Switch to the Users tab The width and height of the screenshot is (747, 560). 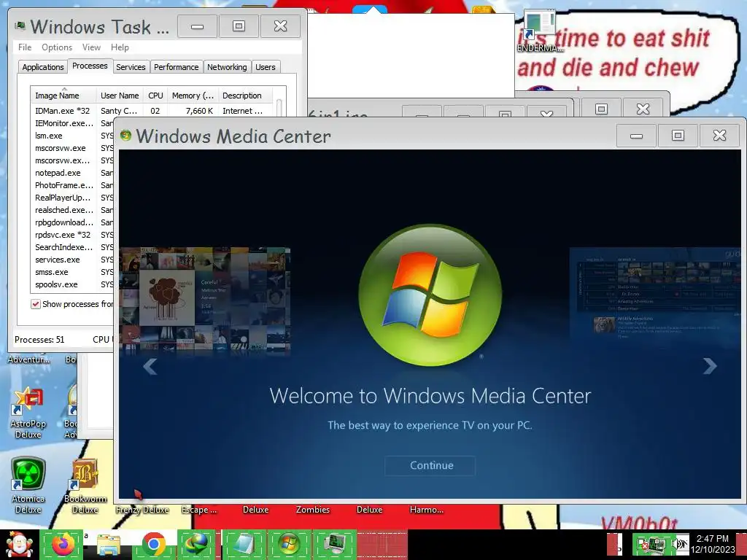tap(265, 67)
